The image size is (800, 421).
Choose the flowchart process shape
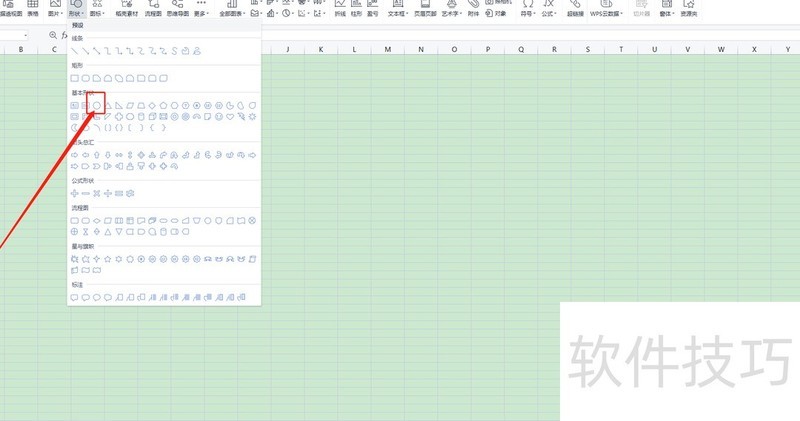click(x=74, y=221)
